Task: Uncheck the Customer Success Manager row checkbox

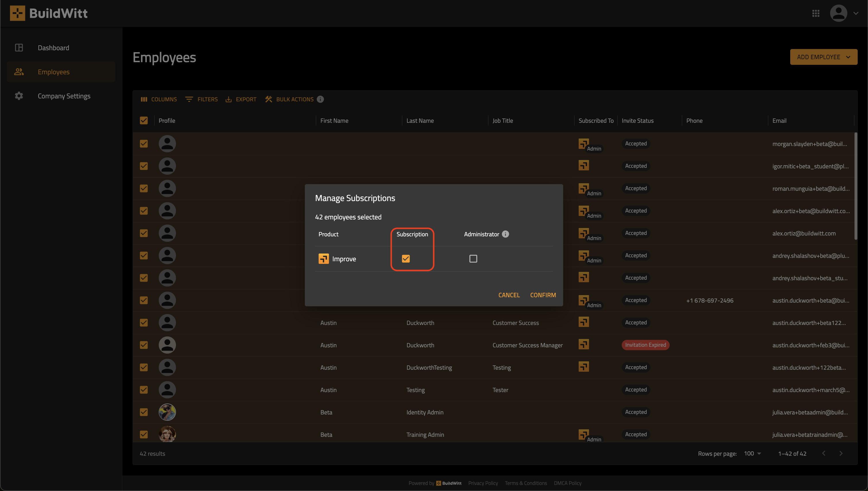Action: click(144, 345)
